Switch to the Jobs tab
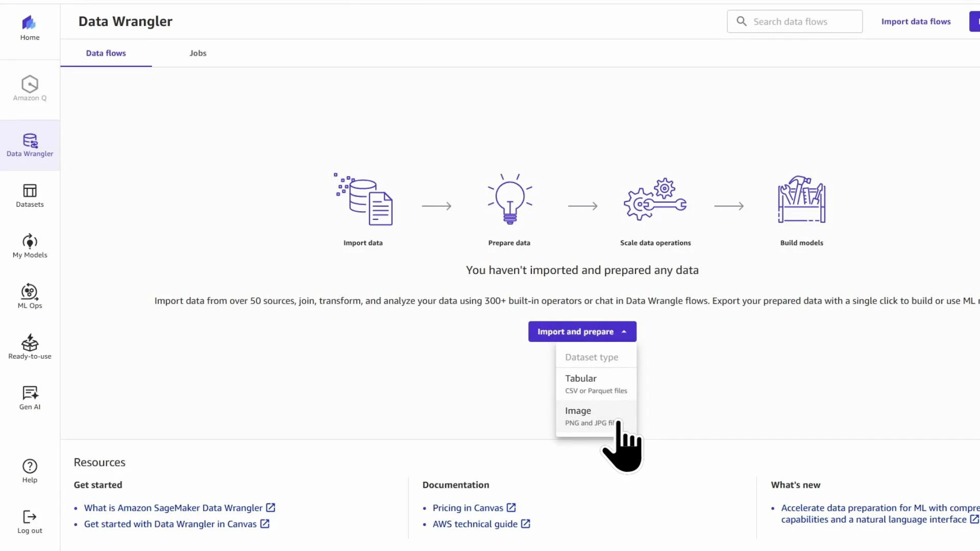Screen dimensions: 980x551 [x=198, y=53]
